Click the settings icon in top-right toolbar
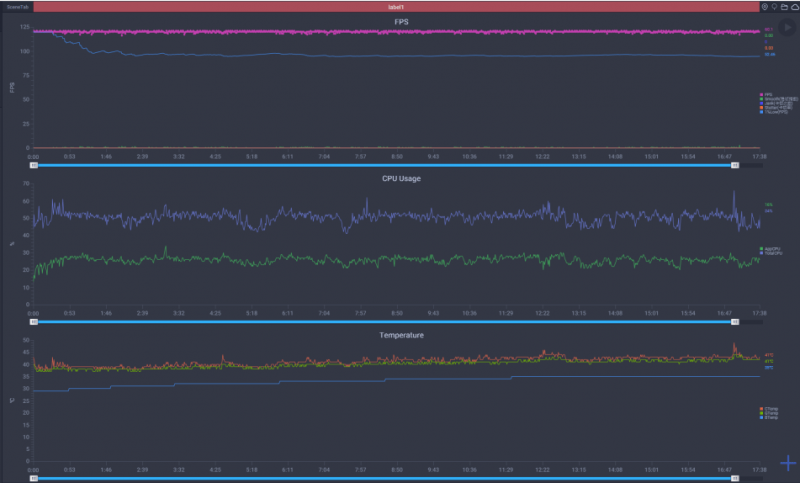This screenshot has height=483, width=800. coord(765,6)
